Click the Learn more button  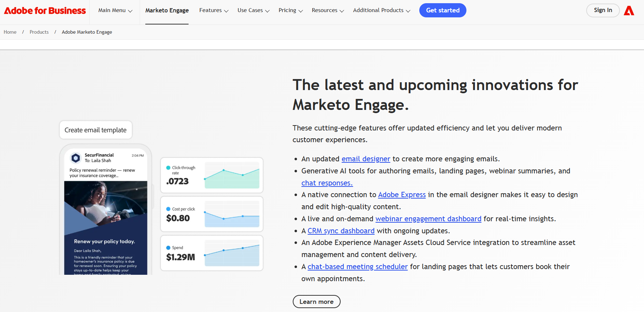pyautogui.click(x=317, y=302)
